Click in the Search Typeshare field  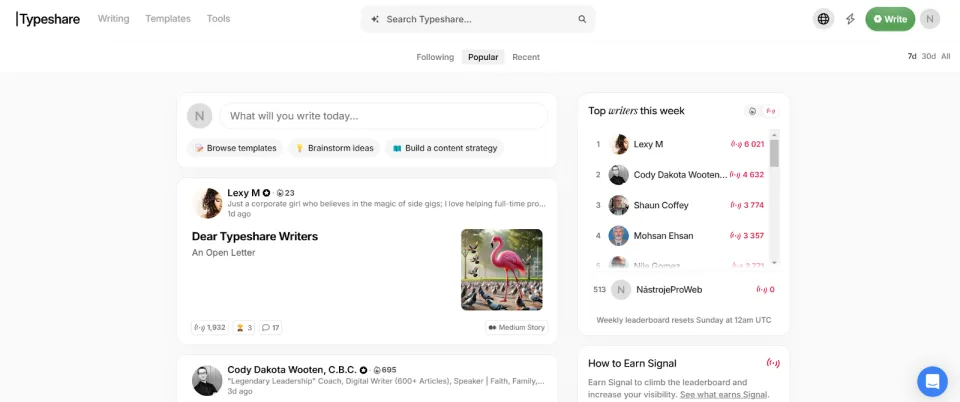478,19
